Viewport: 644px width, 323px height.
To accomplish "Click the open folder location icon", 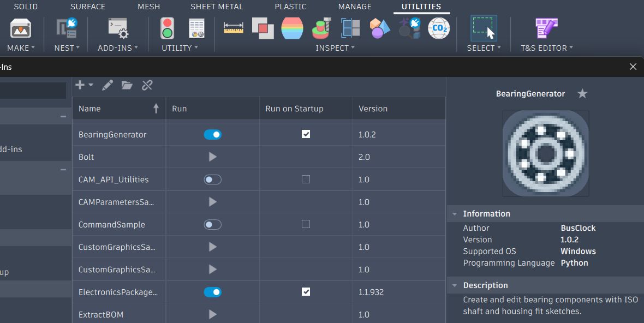I will (x=127, y=85).
